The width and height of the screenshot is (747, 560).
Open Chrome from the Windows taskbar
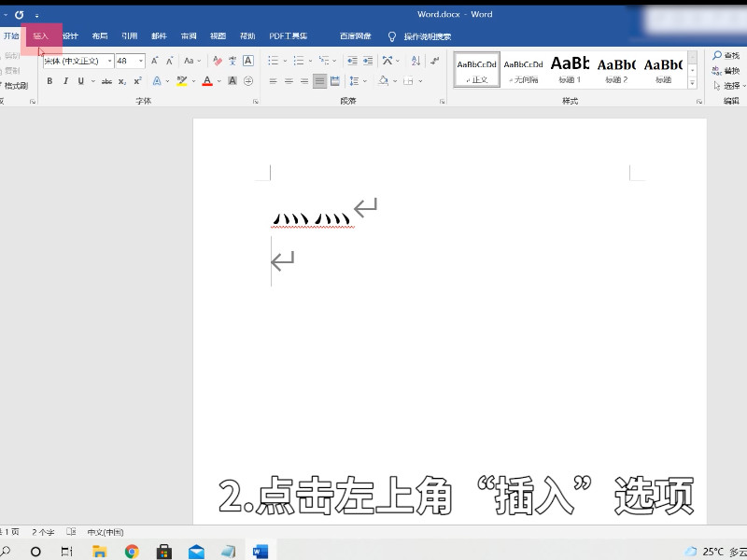tap(132, 552)
